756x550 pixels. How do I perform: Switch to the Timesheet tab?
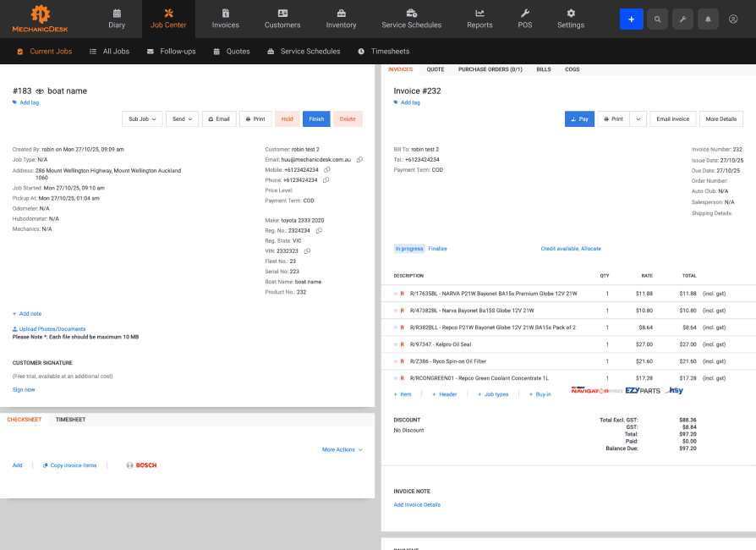[70, 420]
